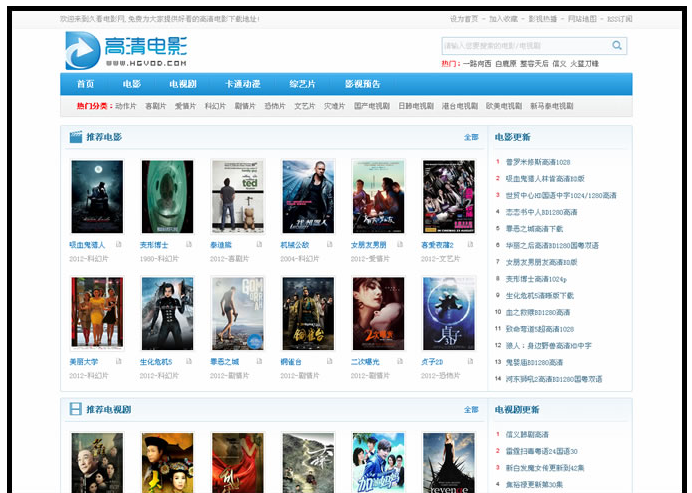Open the Gomorrah 罪恶之城 poster
Viewport: 692px width, 493px height.
point(237,313)
